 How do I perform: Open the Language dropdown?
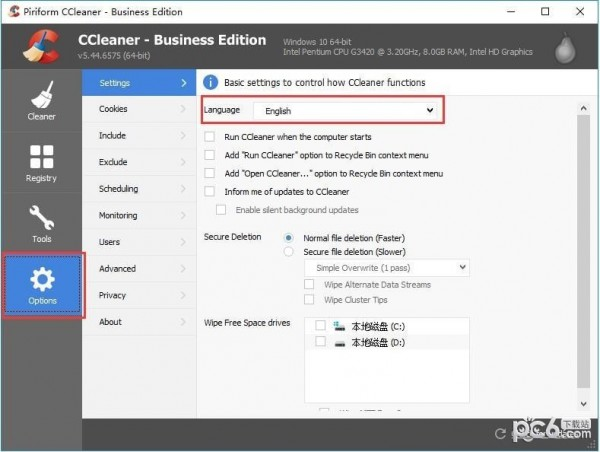pos(346,110)
